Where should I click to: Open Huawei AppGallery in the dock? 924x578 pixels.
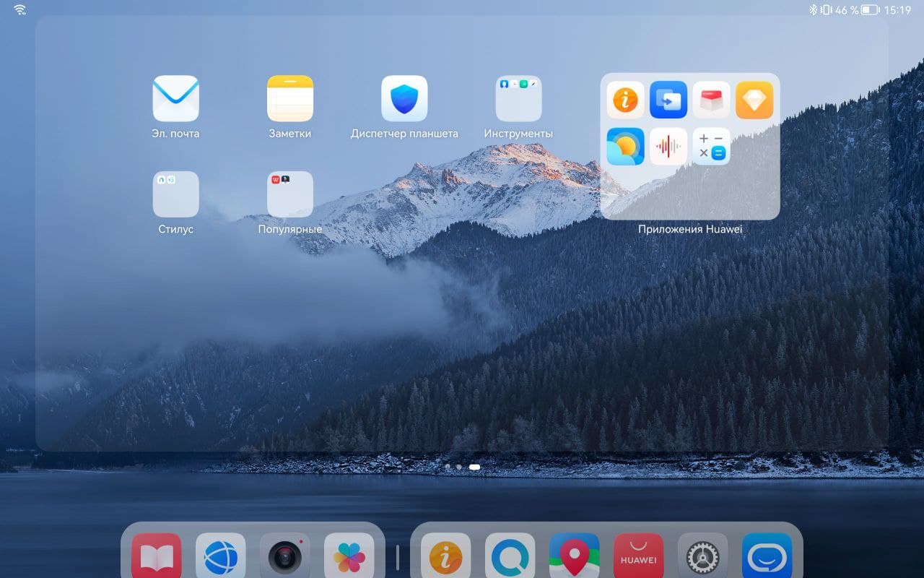[x=639, y=557]
